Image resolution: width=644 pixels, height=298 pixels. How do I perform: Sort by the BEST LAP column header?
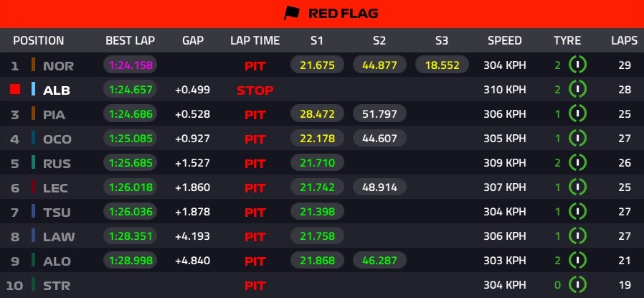[130, 40]
